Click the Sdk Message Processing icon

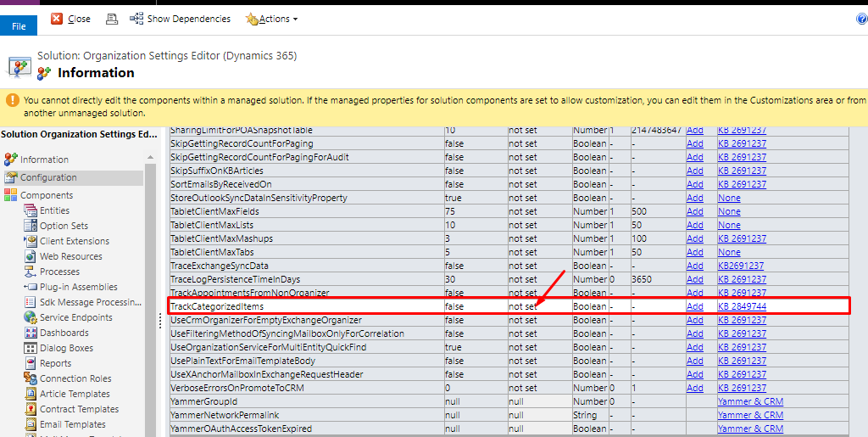point(31,302)
